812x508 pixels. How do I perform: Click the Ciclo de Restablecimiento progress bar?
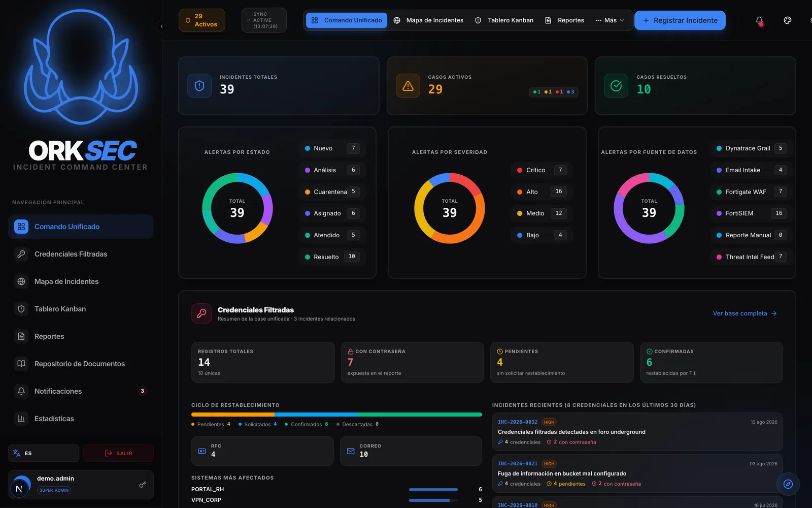coord(336,415)
